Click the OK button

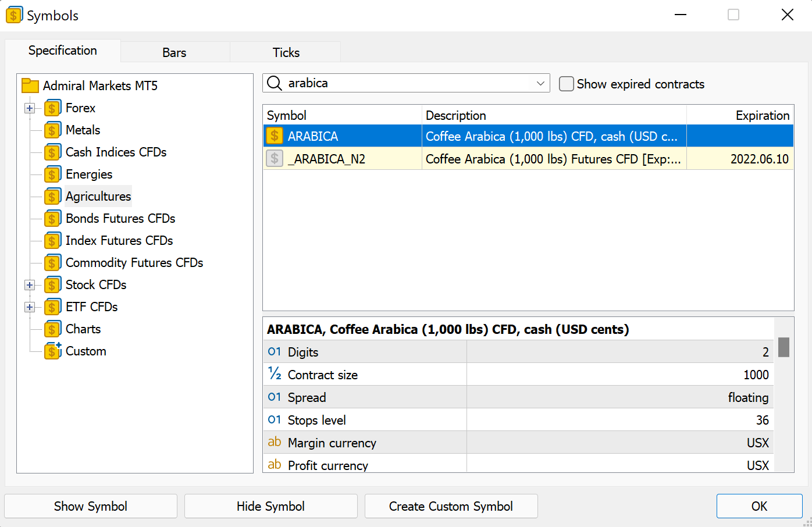click(759, 506)
